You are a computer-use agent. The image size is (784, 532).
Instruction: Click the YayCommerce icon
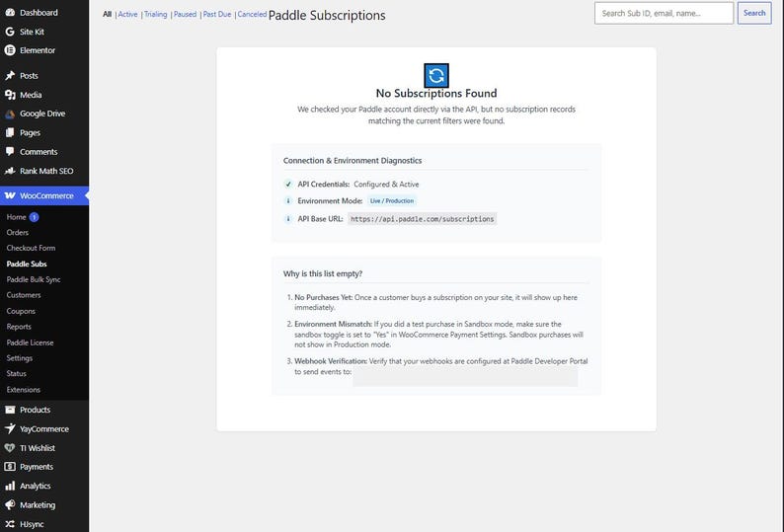10,428
